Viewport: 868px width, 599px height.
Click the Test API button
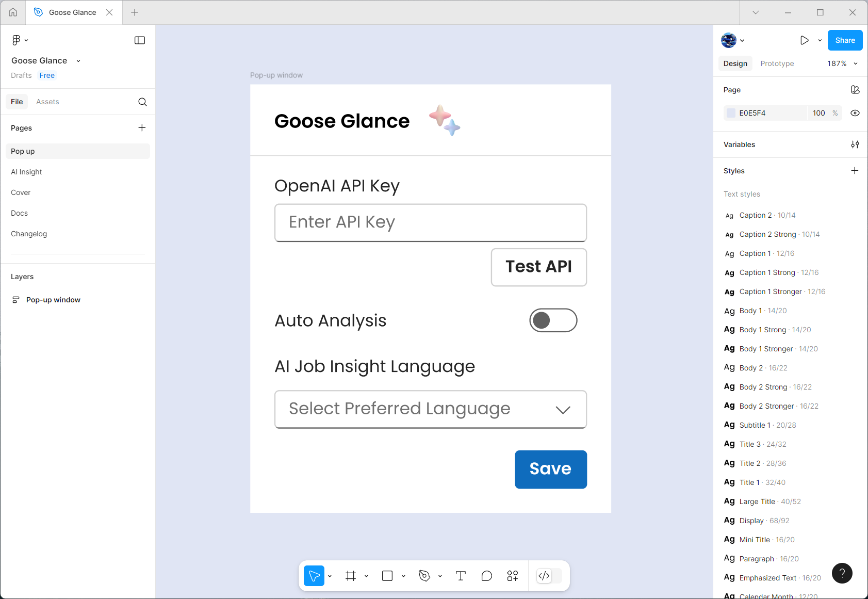539,267
